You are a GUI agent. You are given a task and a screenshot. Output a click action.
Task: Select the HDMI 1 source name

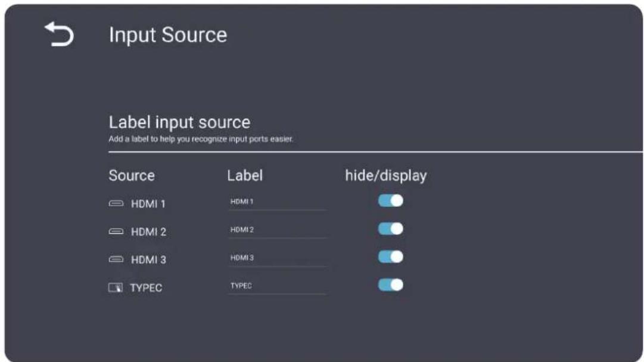point(148,204)
